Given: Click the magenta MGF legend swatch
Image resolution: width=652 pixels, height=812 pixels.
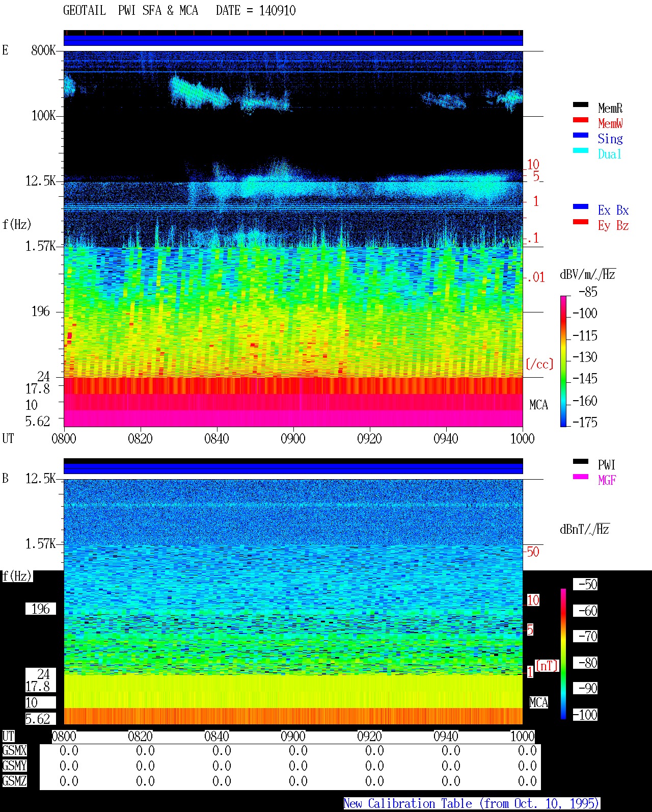Looking at the screenshot, I should 581,477.
